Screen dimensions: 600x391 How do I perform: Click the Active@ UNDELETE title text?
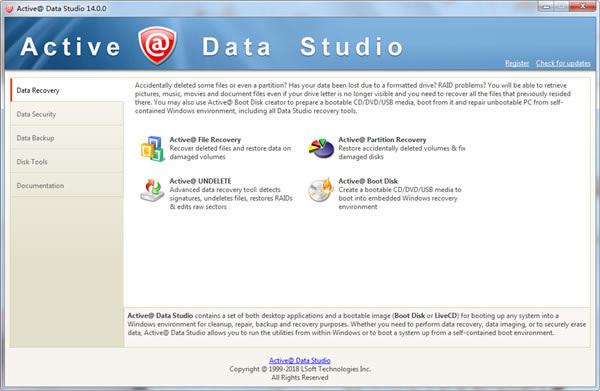[x=200, y=181]
